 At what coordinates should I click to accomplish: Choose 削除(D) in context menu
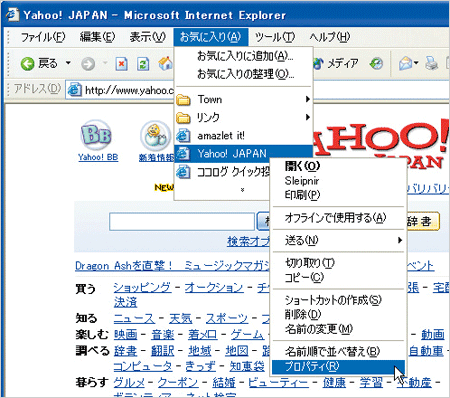[338, 314]
